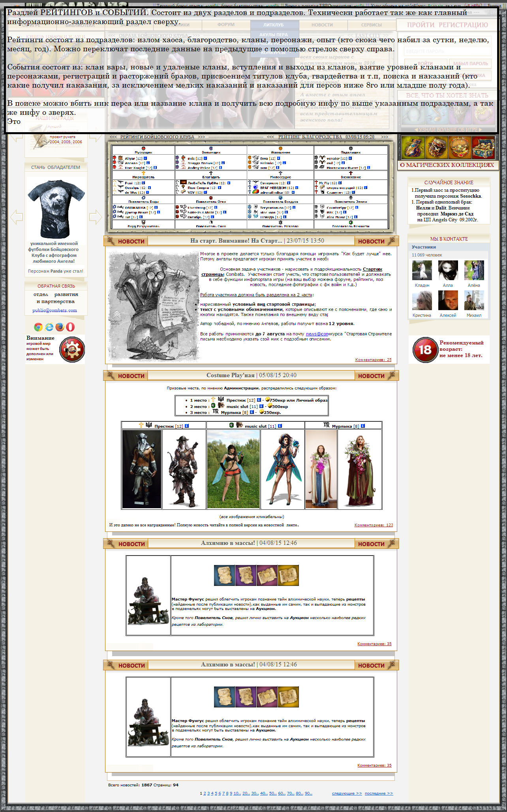Click the Всего новостей: 1867 text
Viewport: 507px width, 812px height.
(130, 785)
